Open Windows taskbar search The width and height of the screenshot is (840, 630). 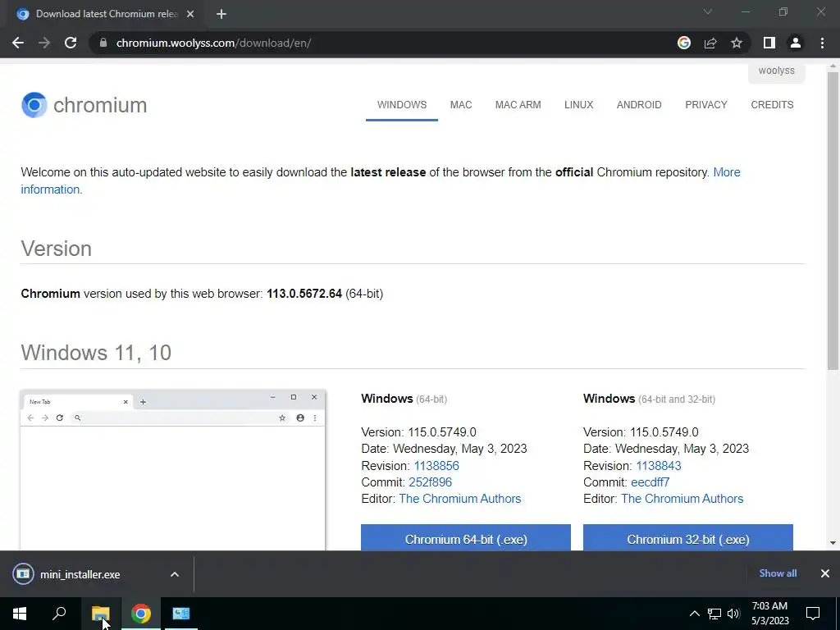point(59,614)
